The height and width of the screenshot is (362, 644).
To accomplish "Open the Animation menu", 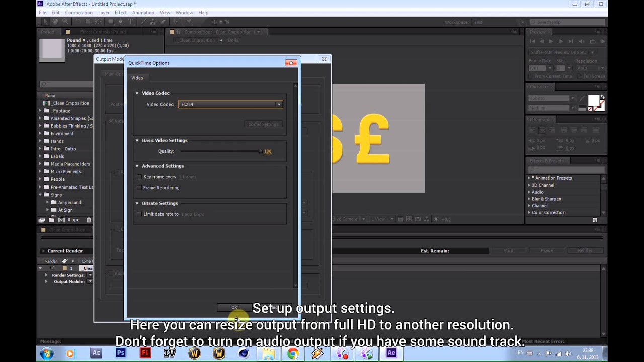I will [x=143, y=12].
